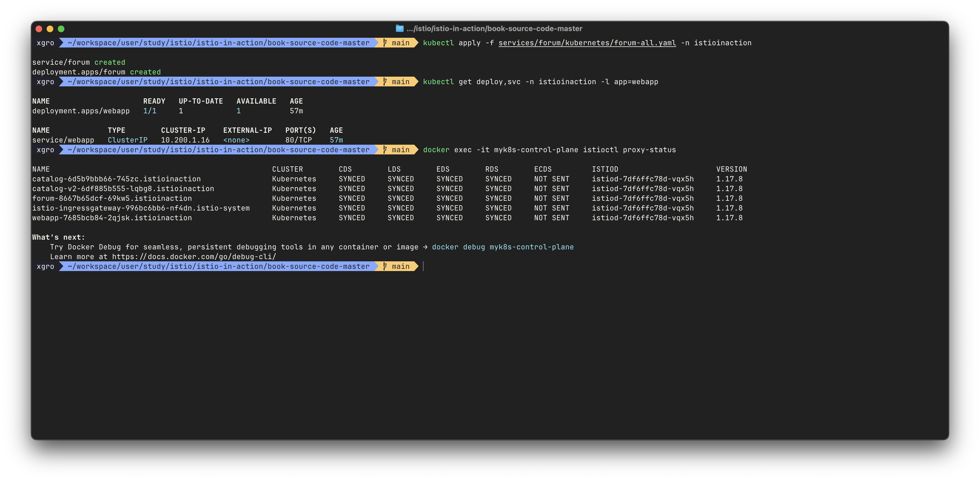Viewport: 980px width, 481px height.
Task: Click the CLUSTER column header
Action: point(288,169)
